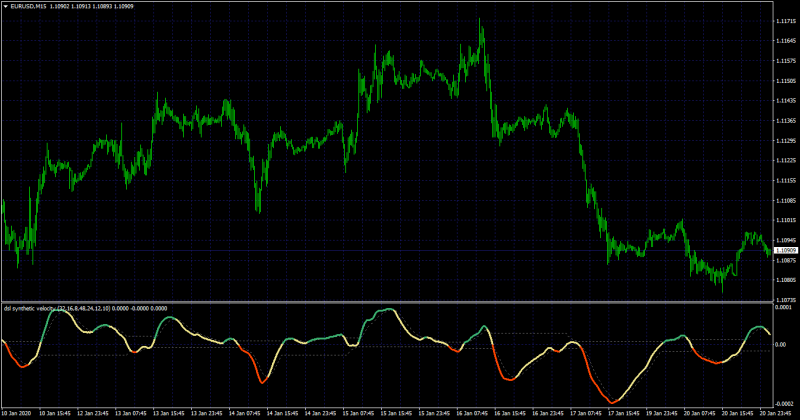
Task: Click the 10 Jan 15:45 time label
Action: point(55,413)
